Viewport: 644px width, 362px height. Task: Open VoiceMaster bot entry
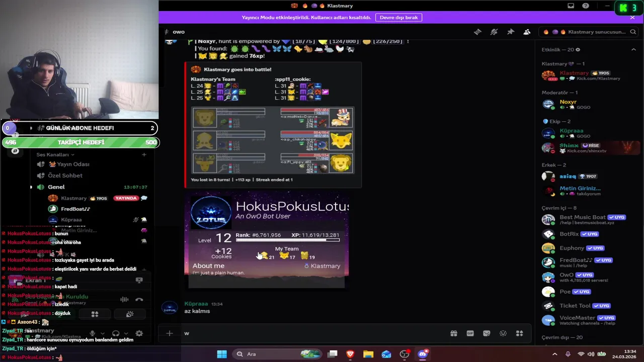[589, 320]
